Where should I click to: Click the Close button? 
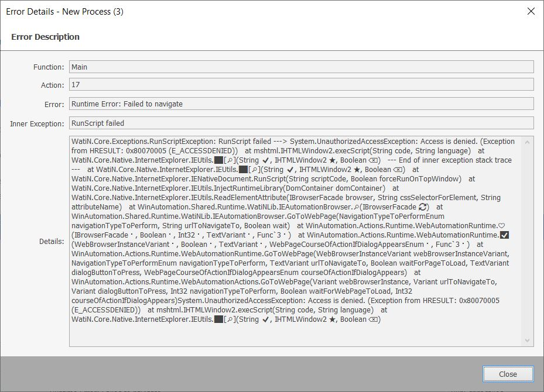click(x=508, y=374)
